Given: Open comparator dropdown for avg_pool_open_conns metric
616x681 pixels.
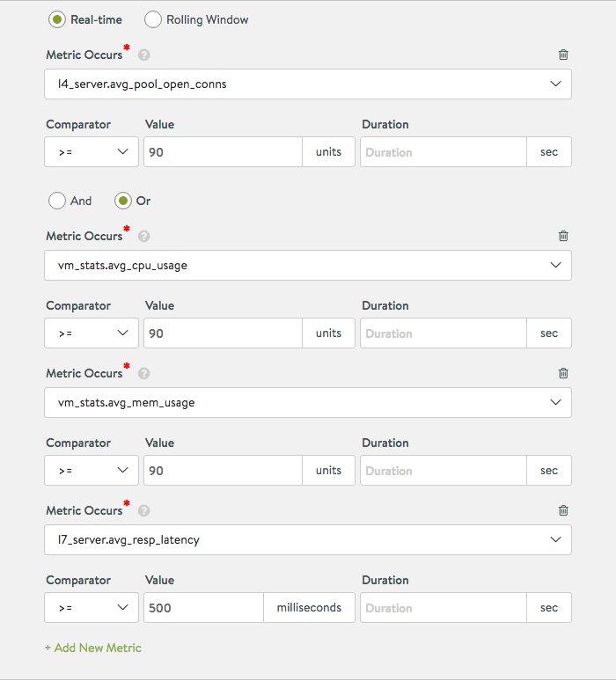Looking at the screenshot, I should (x=92, y=151).
